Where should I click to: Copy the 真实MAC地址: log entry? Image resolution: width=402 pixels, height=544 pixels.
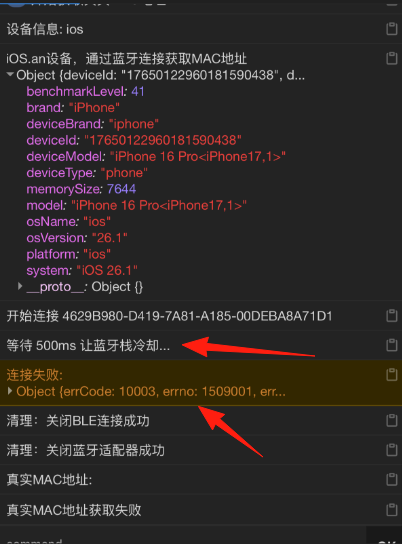click(x=392, y=479)
